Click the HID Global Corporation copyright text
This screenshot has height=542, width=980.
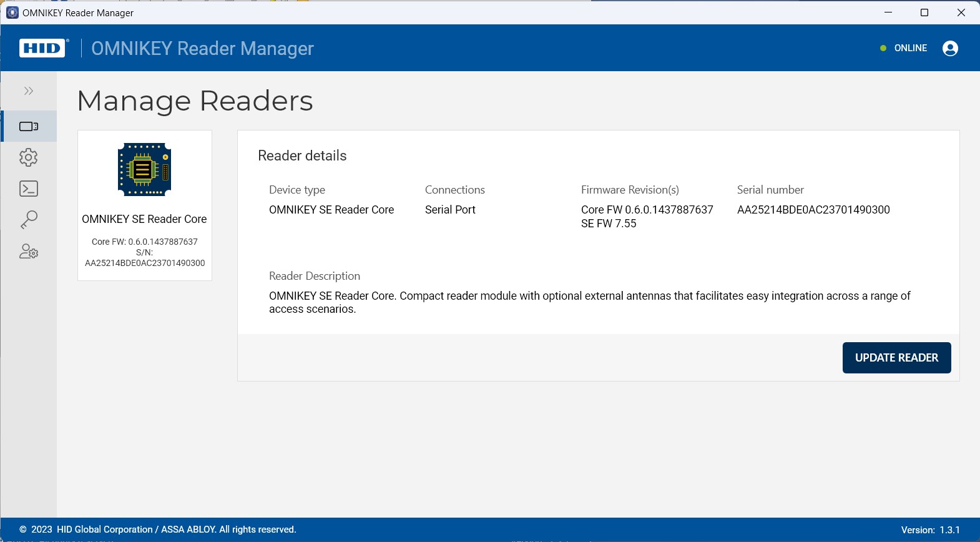pyautogui.click(x=157, y=530)
